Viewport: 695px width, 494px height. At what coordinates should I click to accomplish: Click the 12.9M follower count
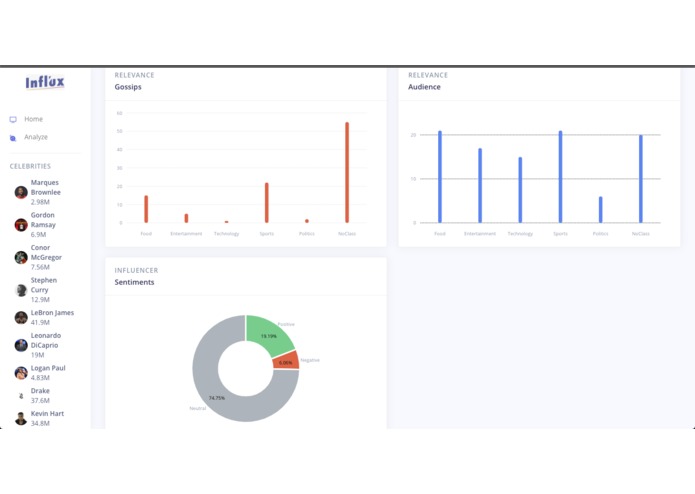coord(40,300)
